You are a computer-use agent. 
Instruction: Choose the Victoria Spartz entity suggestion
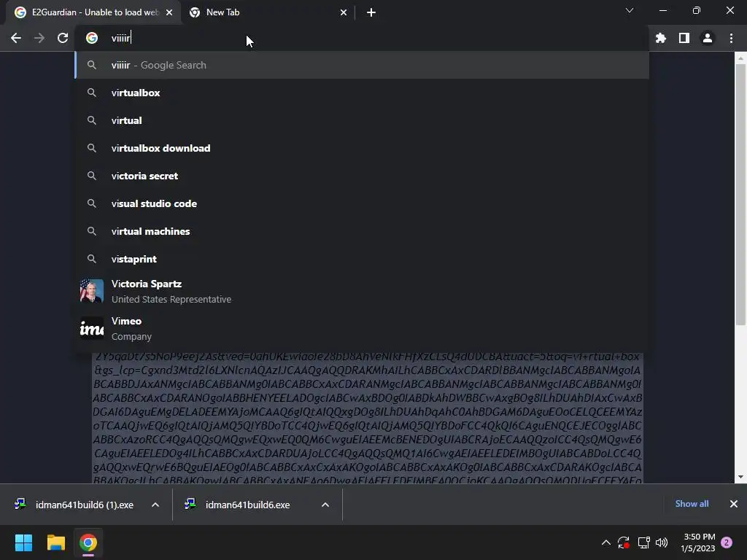coord(362,291)
